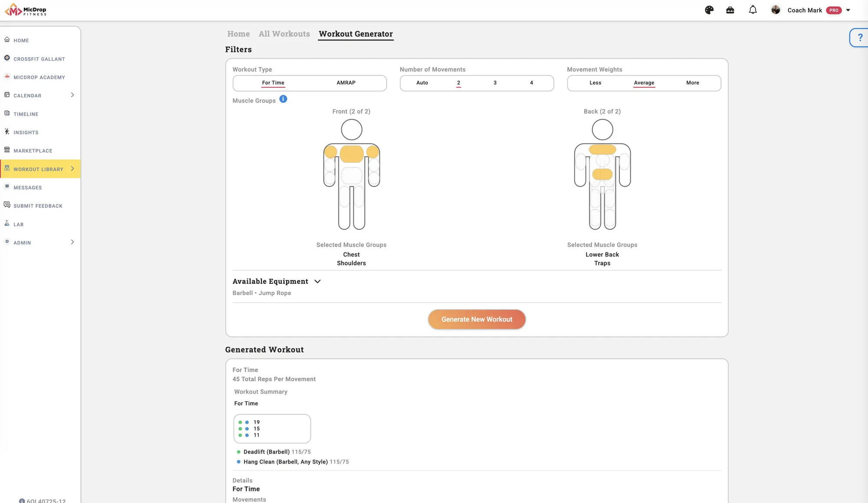Open the notifications bell
This screenshot has height=503, width=868.
click(753, 10)
